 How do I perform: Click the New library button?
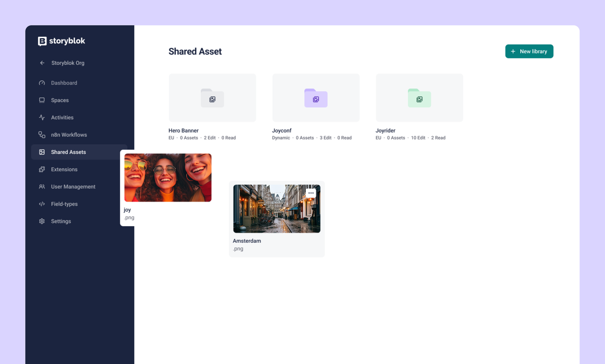(x=529, y=51)
